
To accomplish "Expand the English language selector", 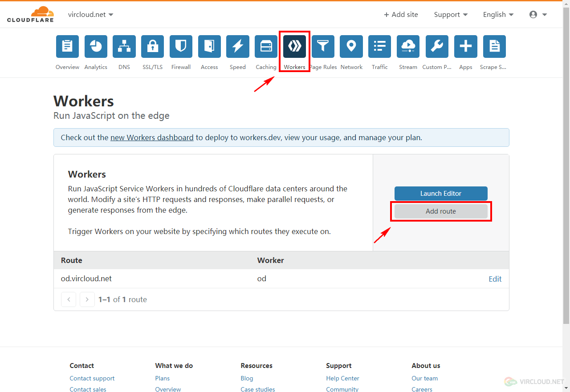I will pos(498,15).
